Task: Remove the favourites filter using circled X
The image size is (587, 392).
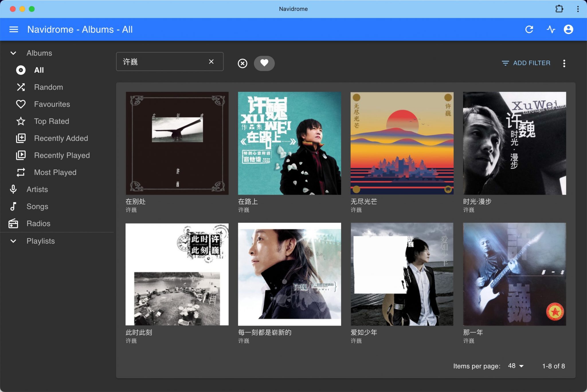Action: 242,63
